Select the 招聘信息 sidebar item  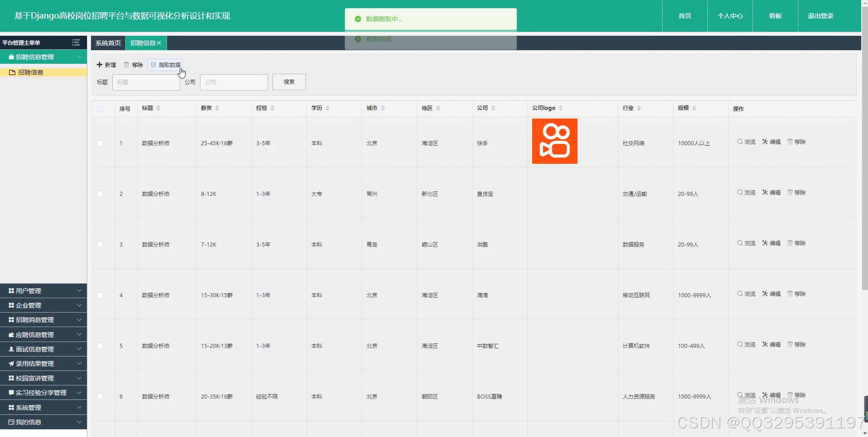pyautogui.click(x=43, y=72)
